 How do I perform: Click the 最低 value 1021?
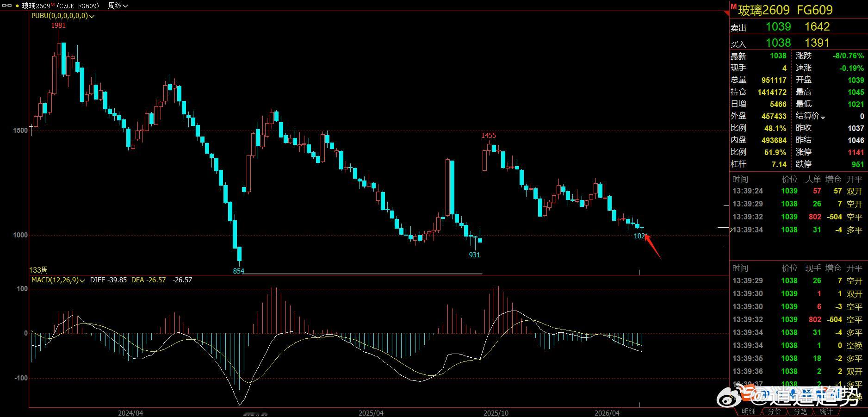click(x=856, y=104)
